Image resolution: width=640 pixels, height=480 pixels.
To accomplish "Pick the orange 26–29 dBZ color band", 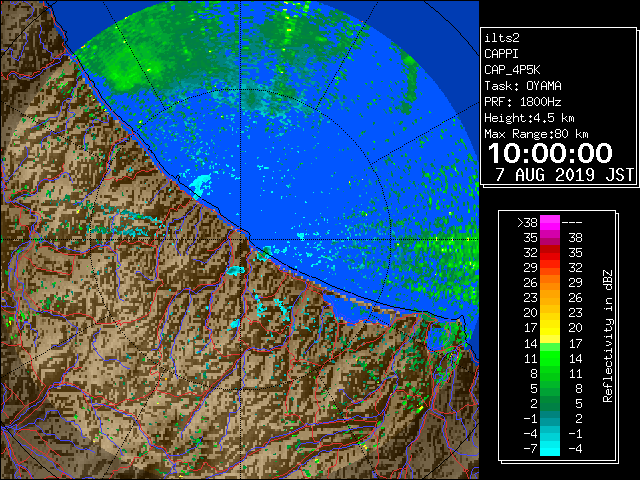I will tap(550, 283).
